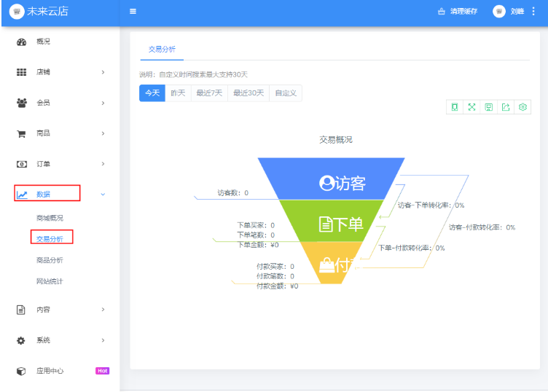Click the 访客-付款转化率: 0% label
Viewport: 548px width, 392px height.
tap(482, 227)
